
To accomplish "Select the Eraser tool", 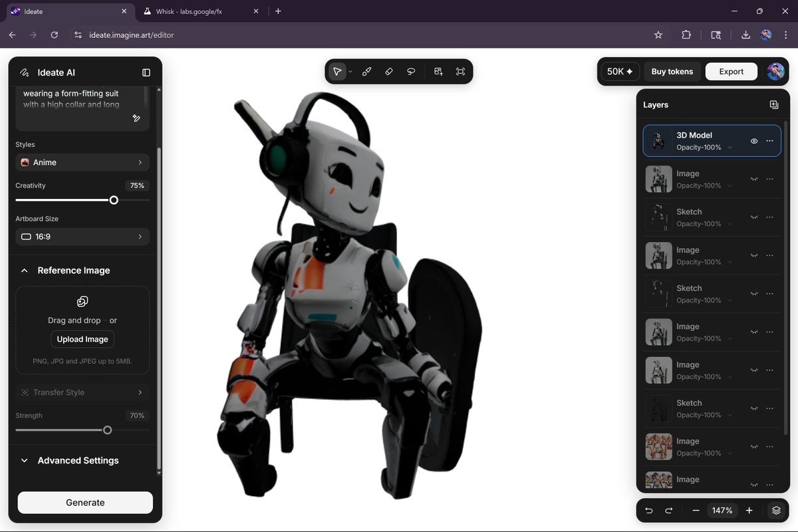I will coord(389,70).
